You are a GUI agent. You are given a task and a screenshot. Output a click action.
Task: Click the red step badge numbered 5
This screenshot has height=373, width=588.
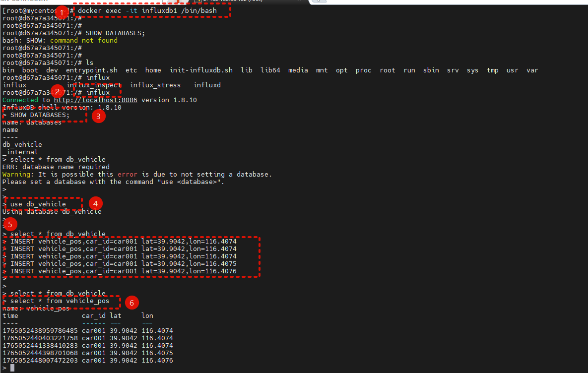coord(11,224)
